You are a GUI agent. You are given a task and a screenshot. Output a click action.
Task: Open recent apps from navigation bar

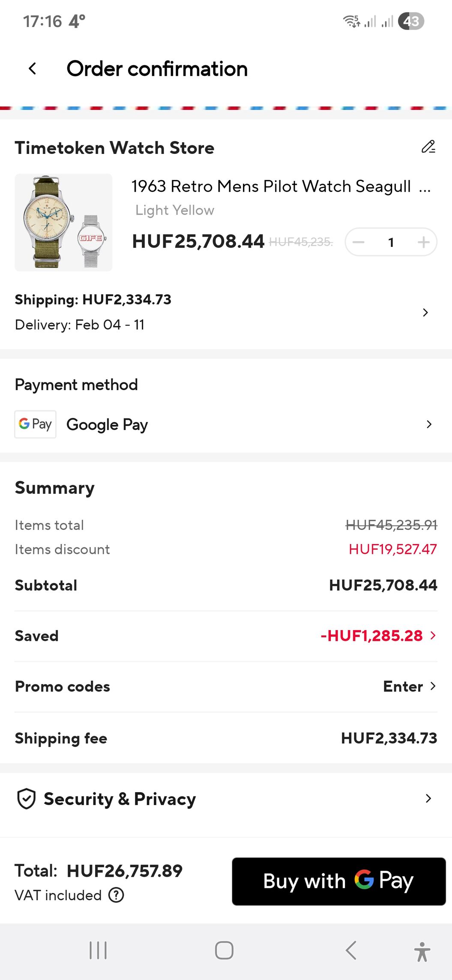(x=98, y=950)
